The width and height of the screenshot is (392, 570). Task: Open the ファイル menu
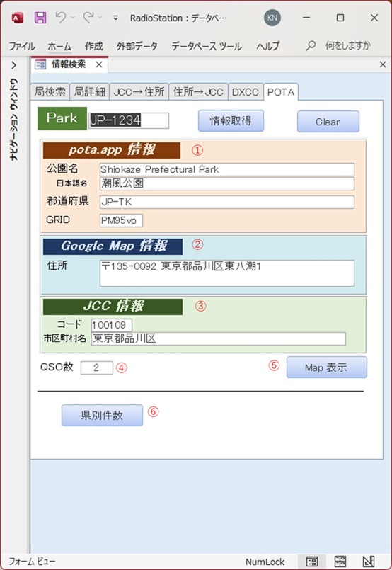tap(22, 46)
